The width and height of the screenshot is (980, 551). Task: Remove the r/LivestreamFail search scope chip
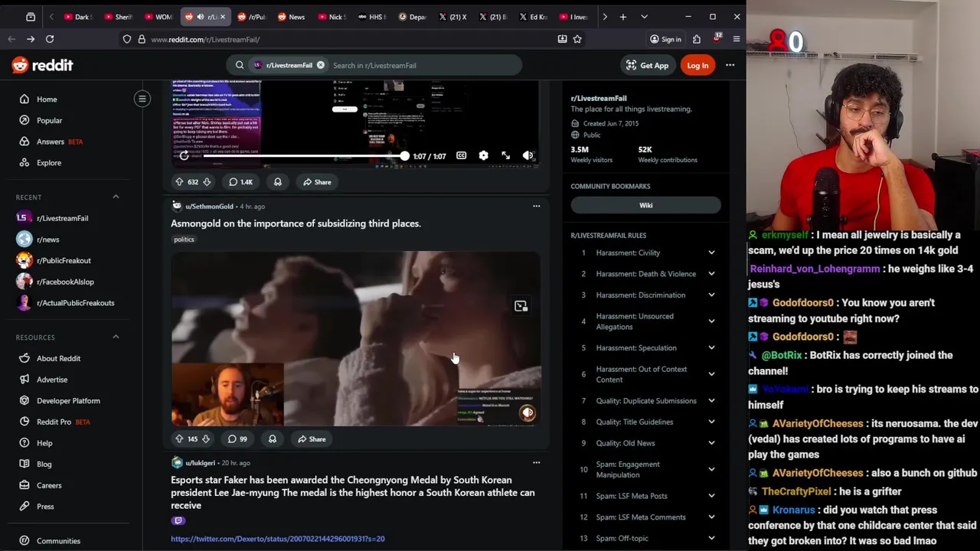[321, 65]
